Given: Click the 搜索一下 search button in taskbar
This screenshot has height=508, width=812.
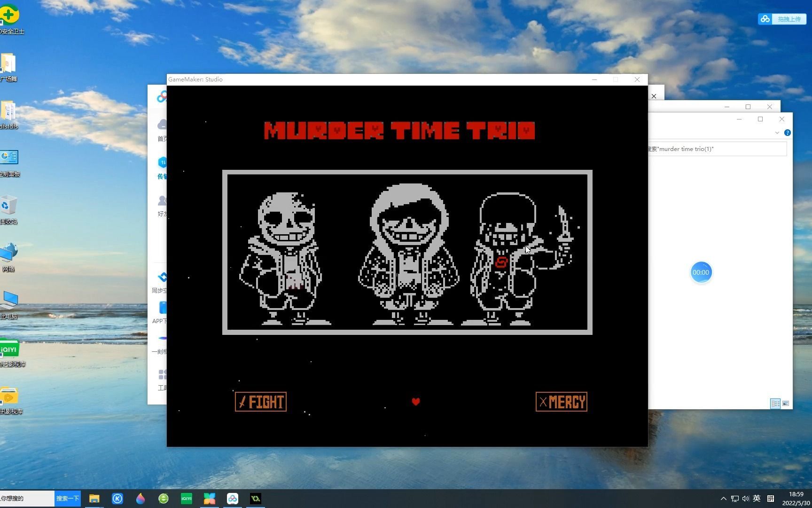Looking at the screenshot, I should pyautogui.click(x=68, y=499).
